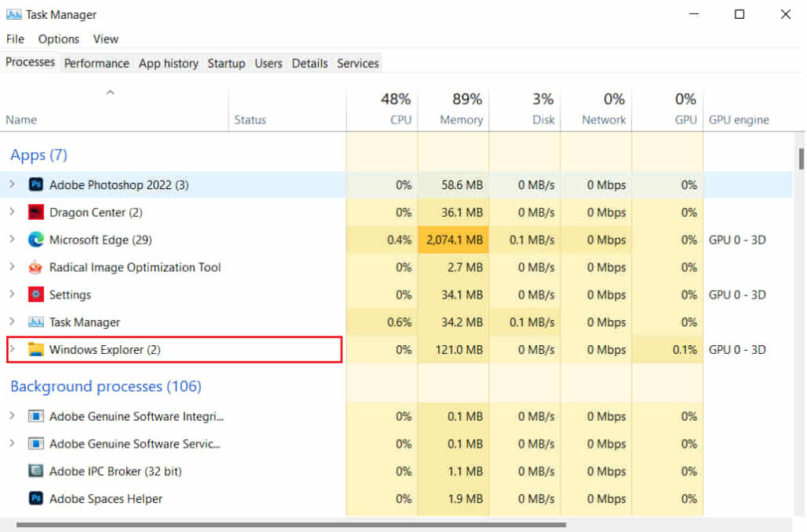Select the Windows Explorer (2) row

(396, 349)
